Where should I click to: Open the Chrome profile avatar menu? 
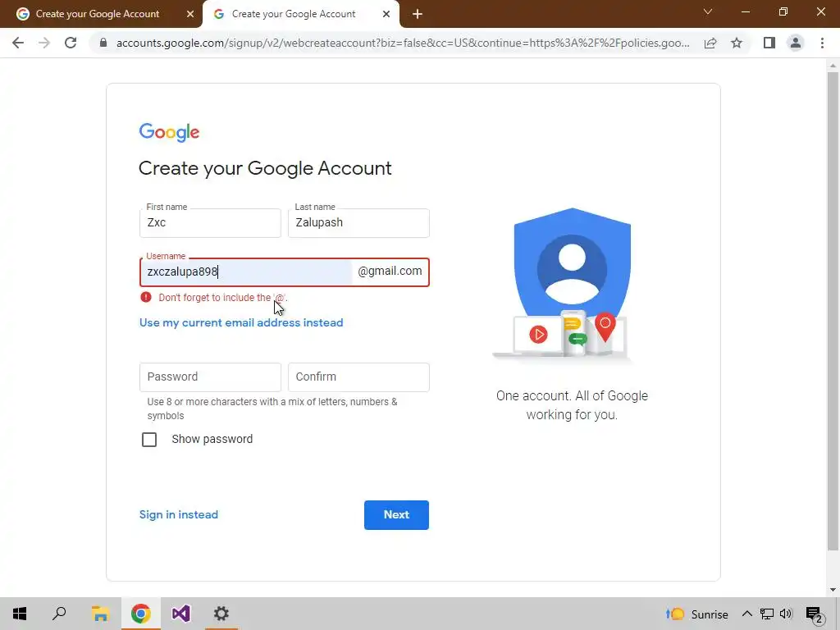click(x=796, y=43)
